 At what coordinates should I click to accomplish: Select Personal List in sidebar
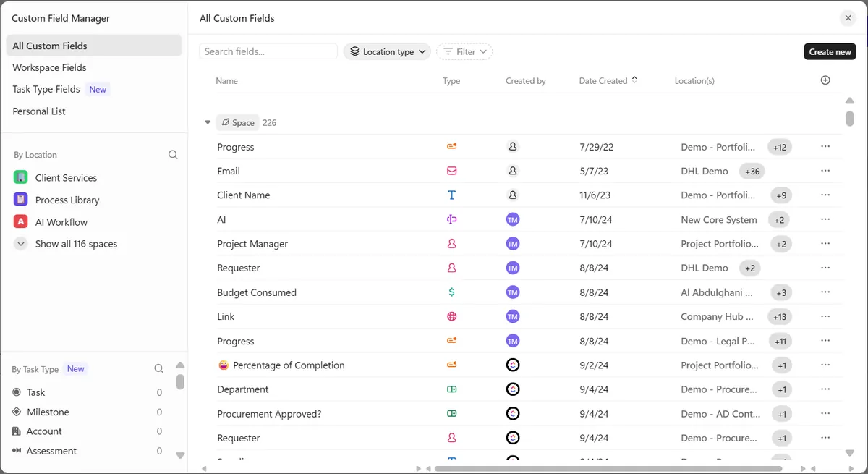click(39, 111)
